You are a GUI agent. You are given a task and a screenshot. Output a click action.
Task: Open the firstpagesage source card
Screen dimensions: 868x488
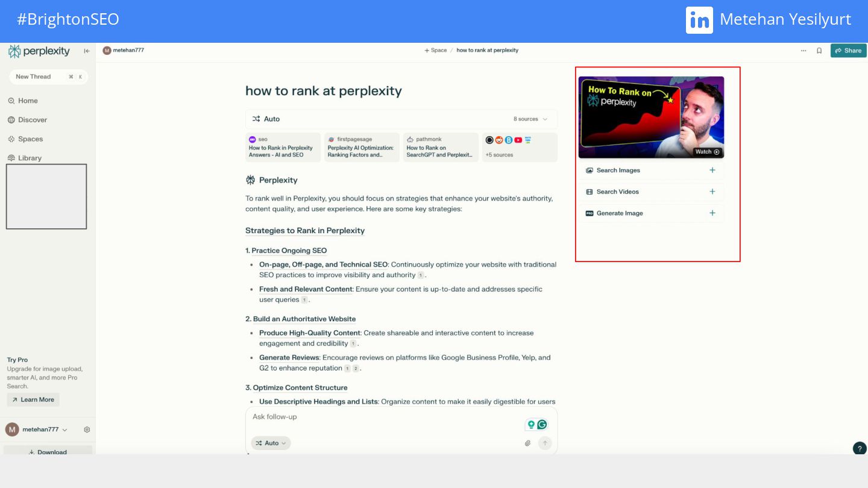(362, 147)
